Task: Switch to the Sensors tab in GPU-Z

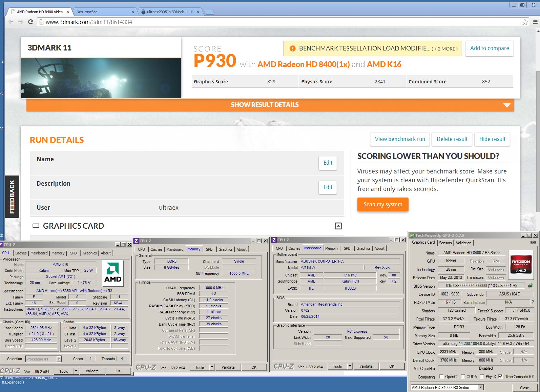Action: click(445, 243)
